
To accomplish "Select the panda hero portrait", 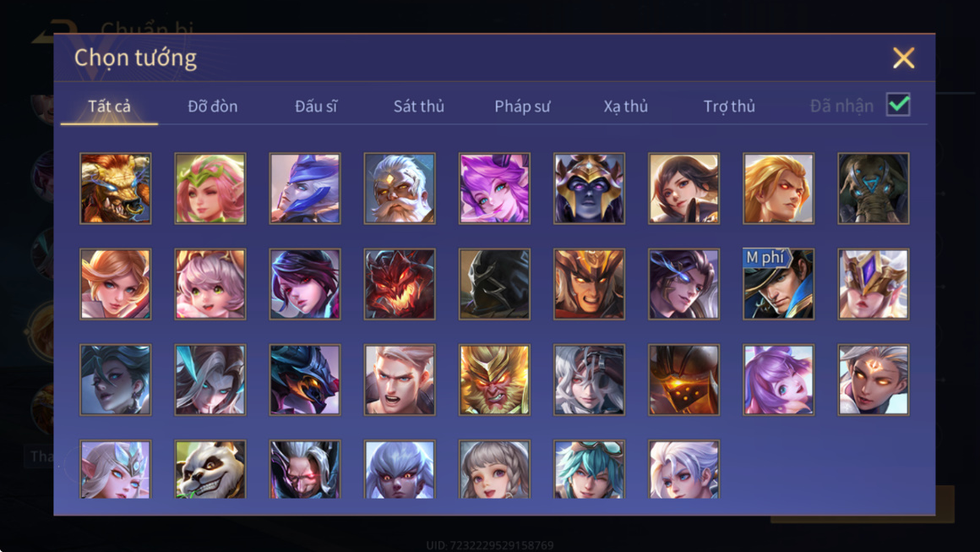I will 210,469.
